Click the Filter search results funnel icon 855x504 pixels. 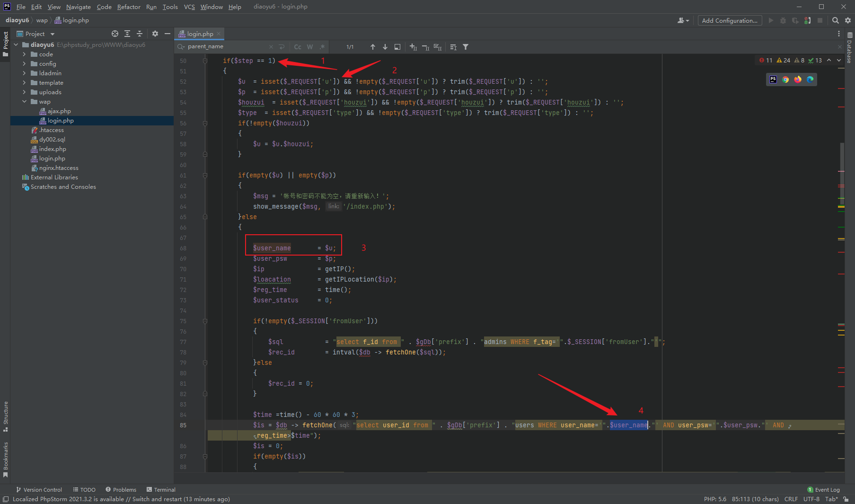click(466, 47)
